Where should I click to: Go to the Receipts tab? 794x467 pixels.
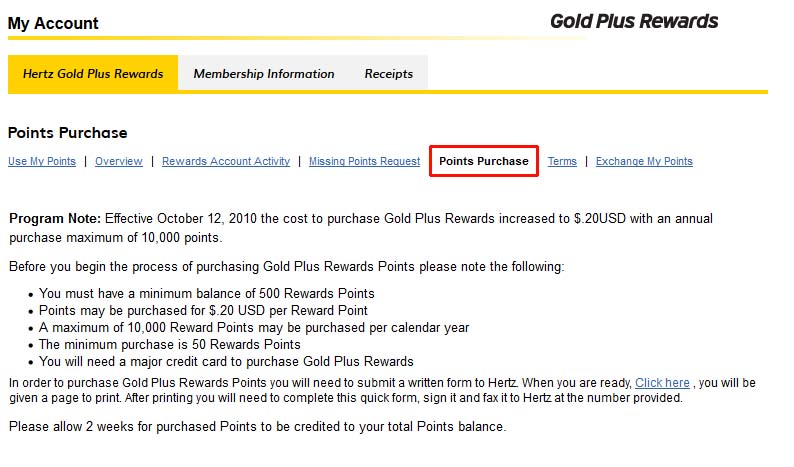[x=388, y=73]
